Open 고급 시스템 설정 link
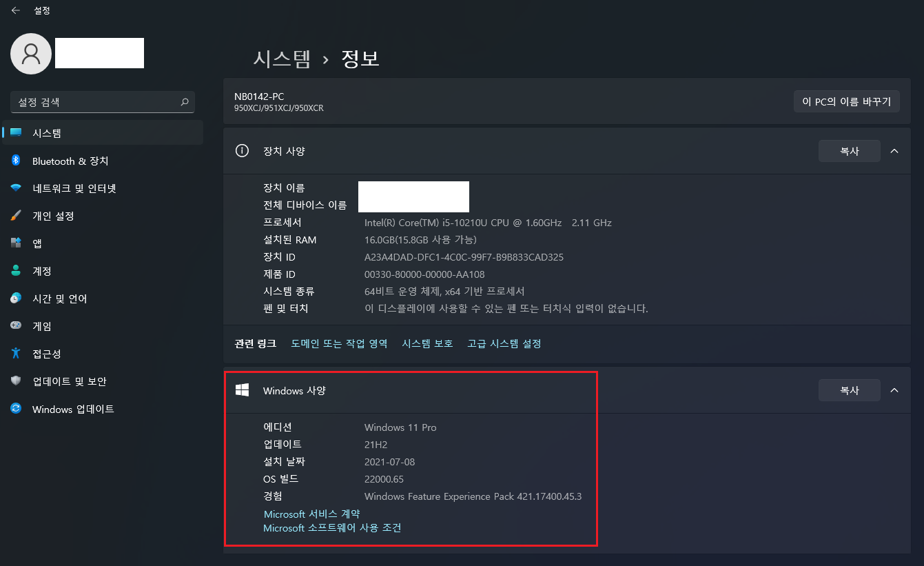 tap(504, 343)
